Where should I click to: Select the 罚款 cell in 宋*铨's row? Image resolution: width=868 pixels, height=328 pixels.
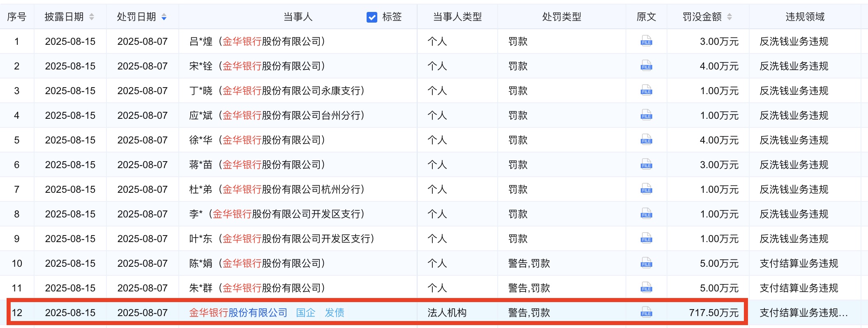click(x=518, y=66)
